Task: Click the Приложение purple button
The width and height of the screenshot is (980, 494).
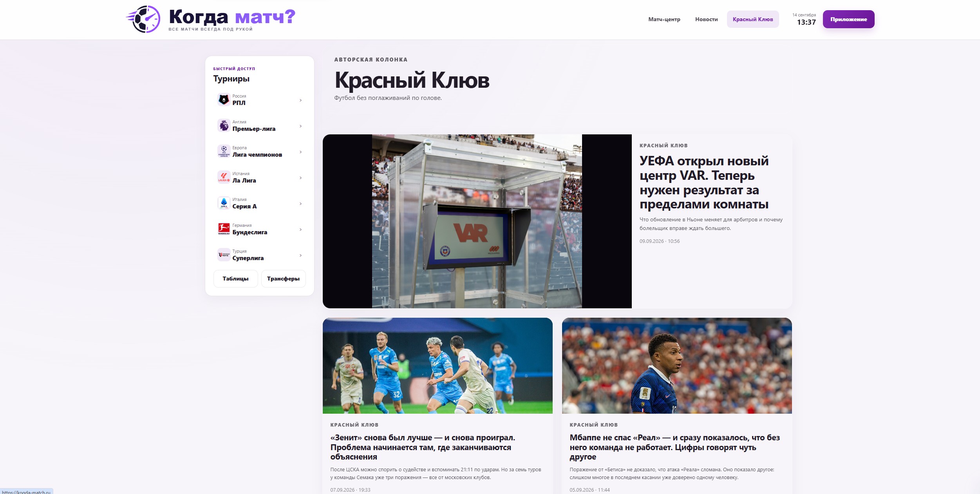Action: tap(848, 19)
